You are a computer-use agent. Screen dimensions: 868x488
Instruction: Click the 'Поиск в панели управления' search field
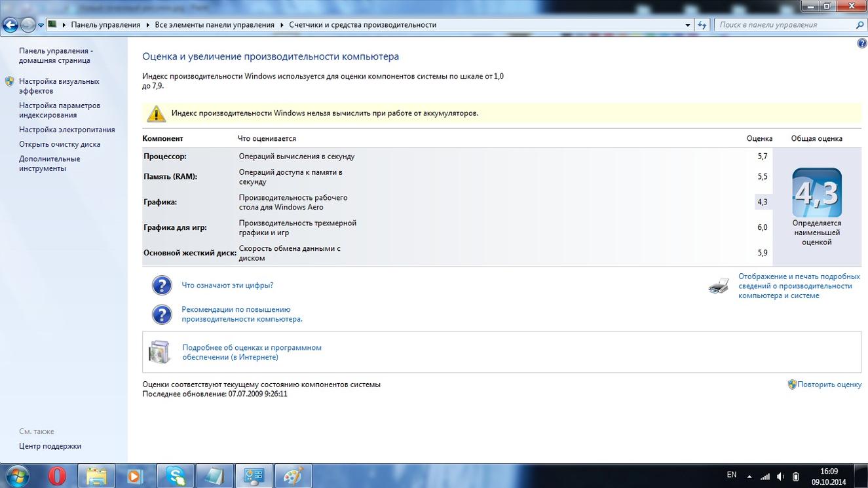tap(785, 25)
